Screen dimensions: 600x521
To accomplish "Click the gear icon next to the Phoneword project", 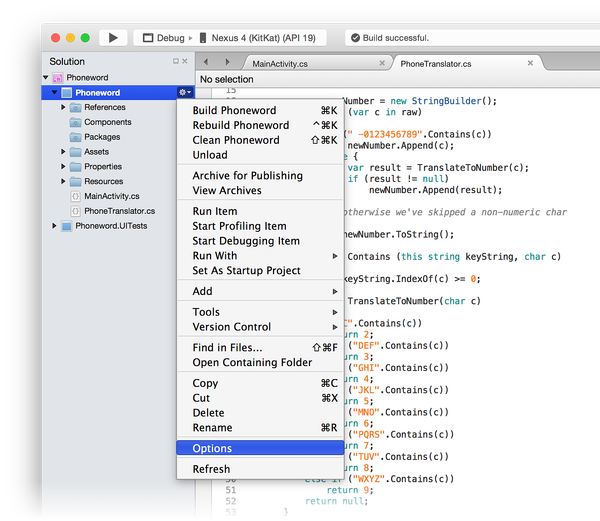I will 184,93.
